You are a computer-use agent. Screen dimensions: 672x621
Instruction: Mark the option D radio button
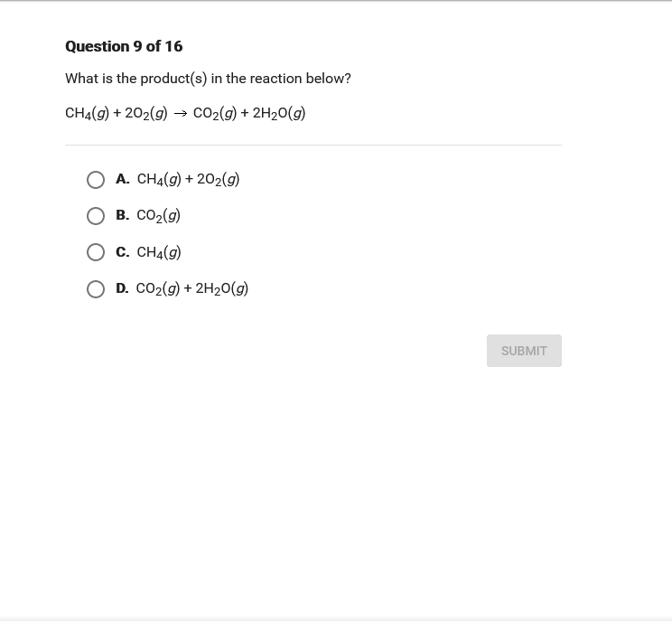[x=96, y=289]
